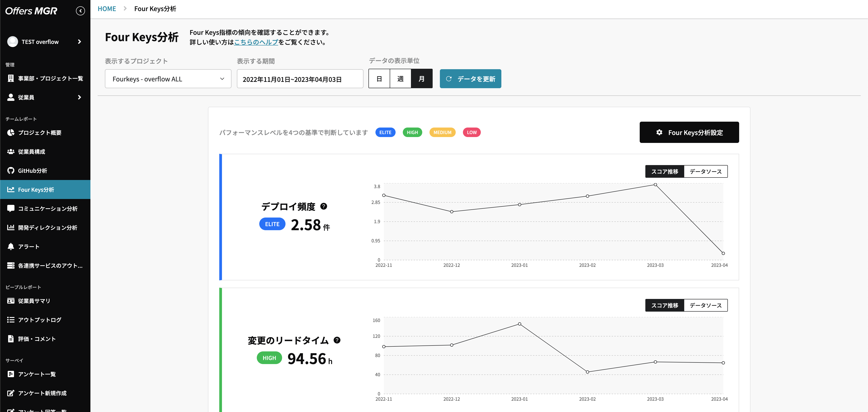
Task: Open 従業員構成 people group icon
Action: [11, 151]
